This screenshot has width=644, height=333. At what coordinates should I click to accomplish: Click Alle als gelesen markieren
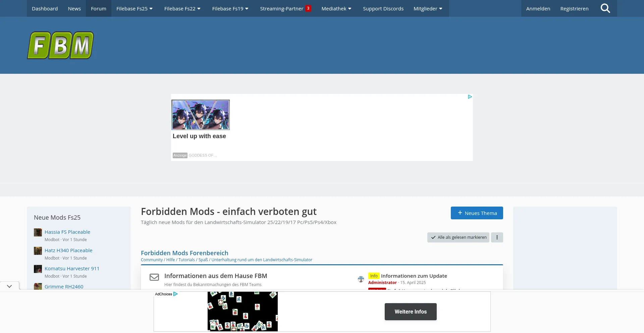click(458, 237)
